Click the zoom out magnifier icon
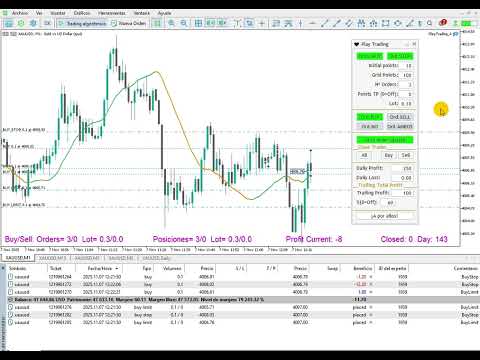Viewport: 480px width, 360px height. point(184,23)
